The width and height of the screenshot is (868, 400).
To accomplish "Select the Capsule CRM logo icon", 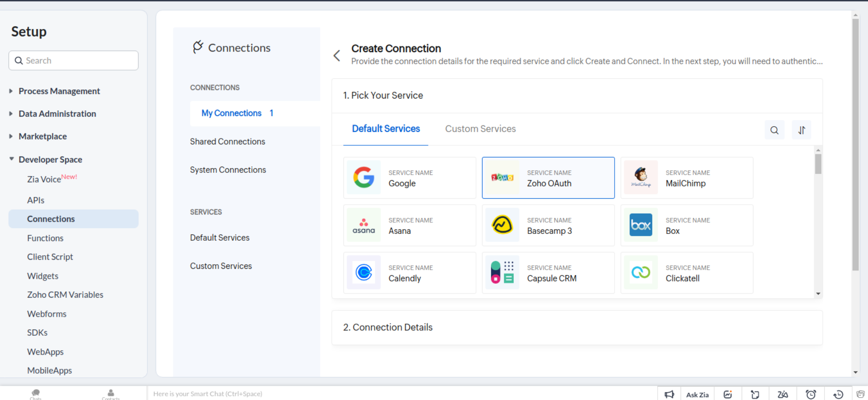I will click(x=502, y=272).
